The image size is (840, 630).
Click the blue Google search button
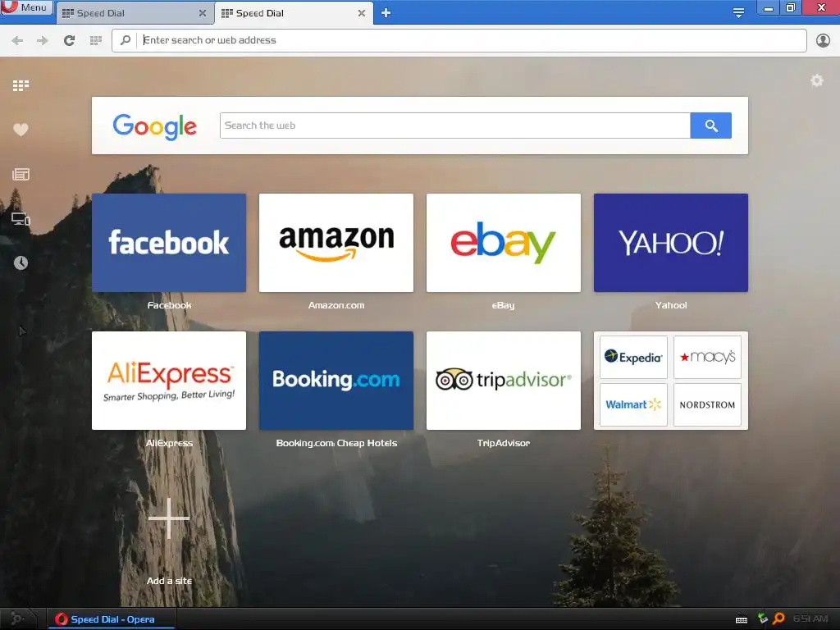tap(711, 126)
